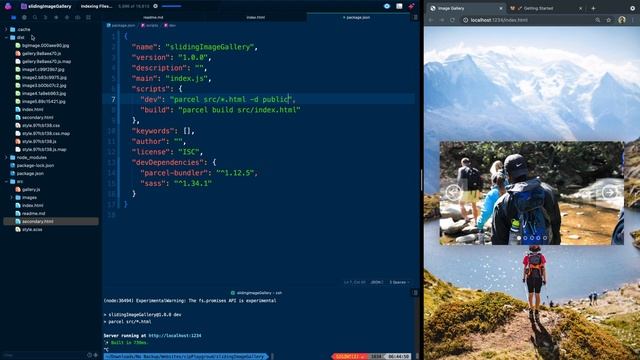This screenshot has height=360, width=640.
Task: Show the Files sidebar pane
Action: [13, 18]
